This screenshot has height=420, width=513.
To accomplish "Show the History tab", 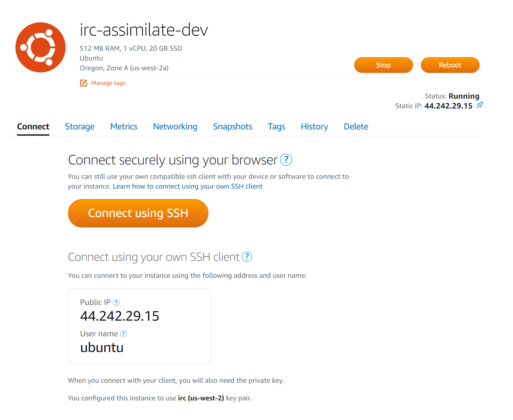I will click(x=314, y=126).
